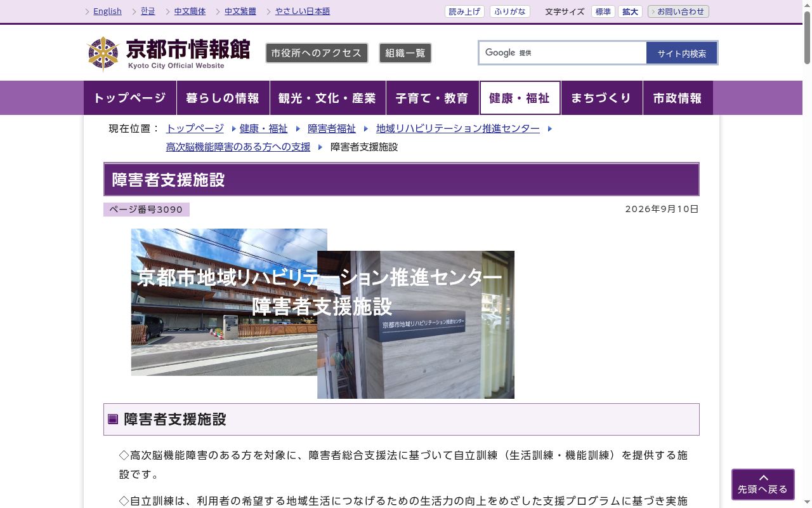Open the 子育て・教育 navigation tab

click(x=432, y=98)
